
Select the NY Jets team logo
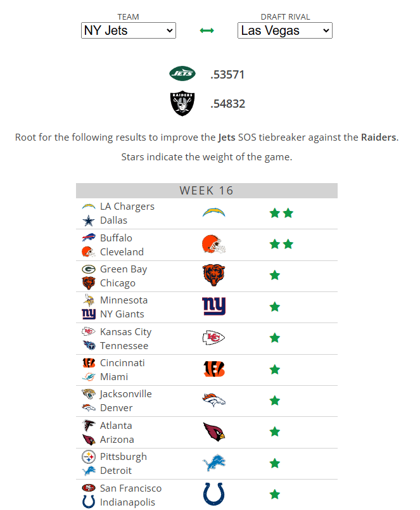coord(182,74)
